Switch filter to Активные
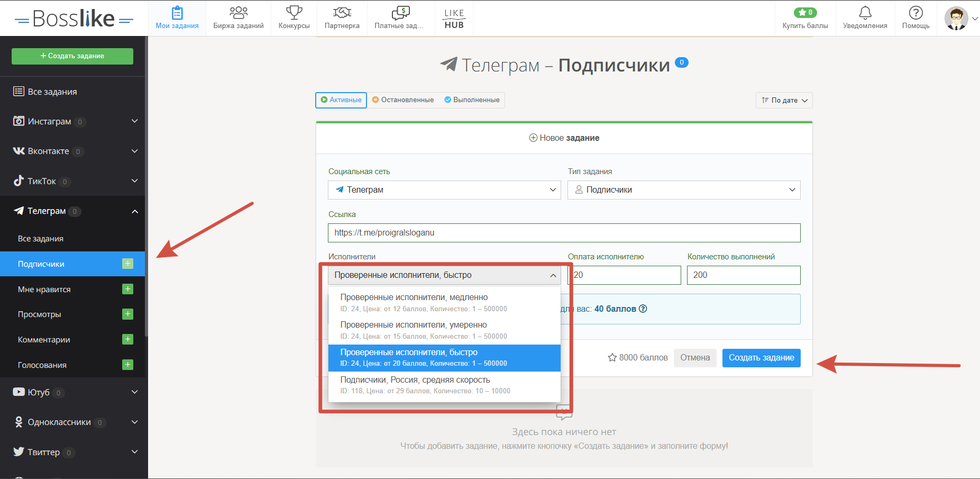The width and height of the screenshot is (980, 479). [341, 100]
